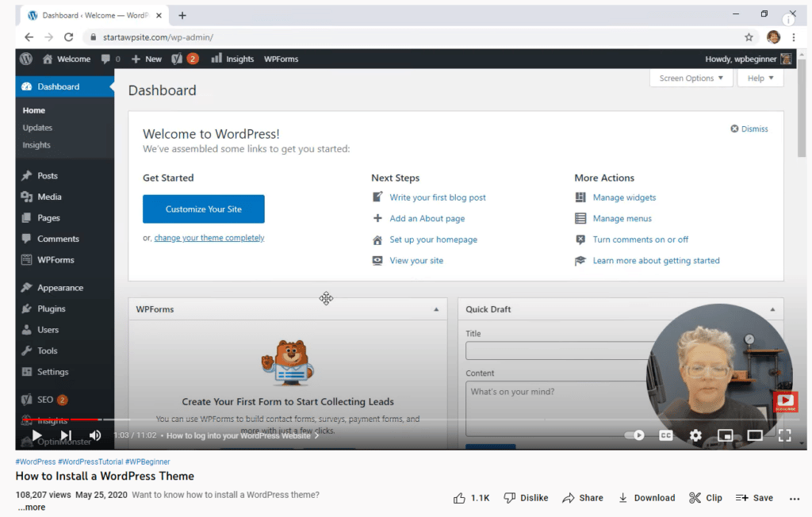Open the comments bubble icon in admin bar
812x517 pixels.
105,59
